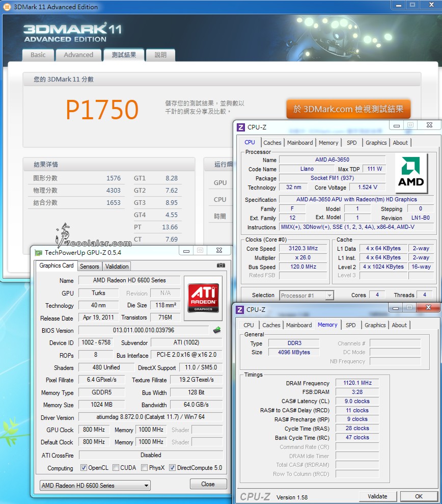Click the Code Name value Llano
442x504 pixels.
click(307, 169)
